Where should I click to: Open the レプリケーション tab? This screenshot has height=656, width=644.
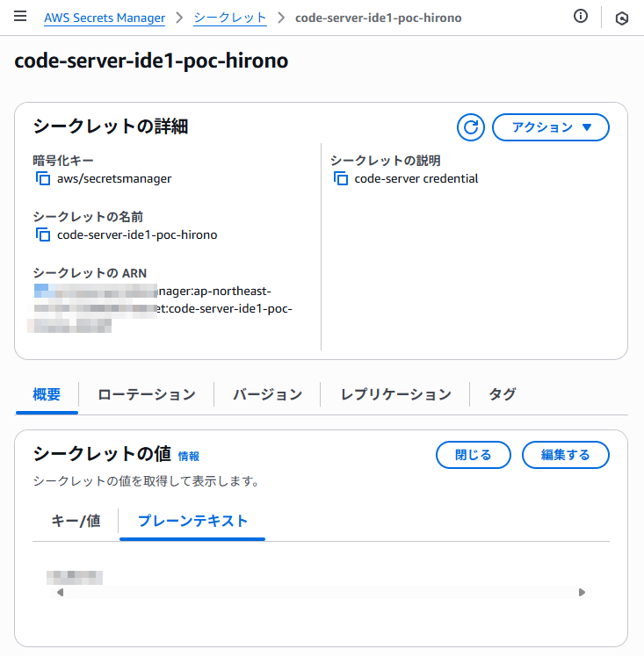395,394
